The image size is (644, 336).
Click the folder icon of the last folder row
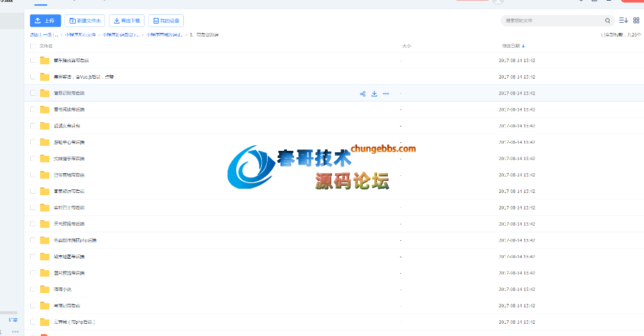point(44,322)
